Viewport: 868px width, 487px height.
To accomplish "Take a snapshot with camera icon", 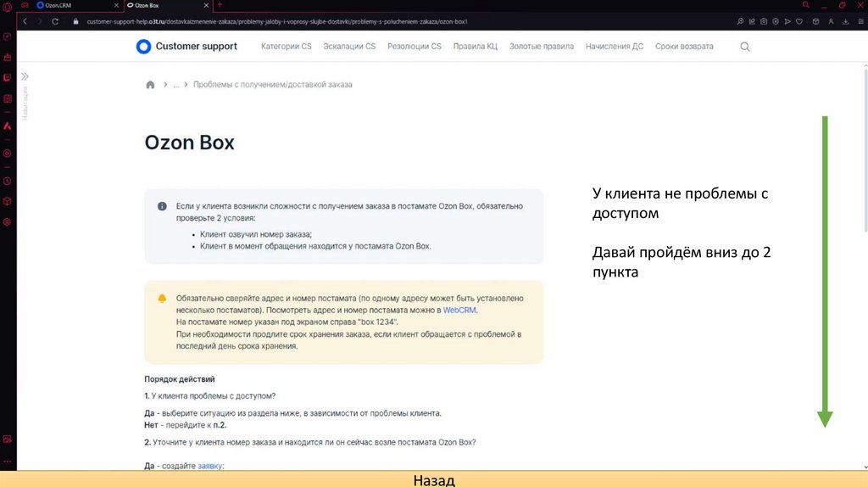I will click(764, 21).
